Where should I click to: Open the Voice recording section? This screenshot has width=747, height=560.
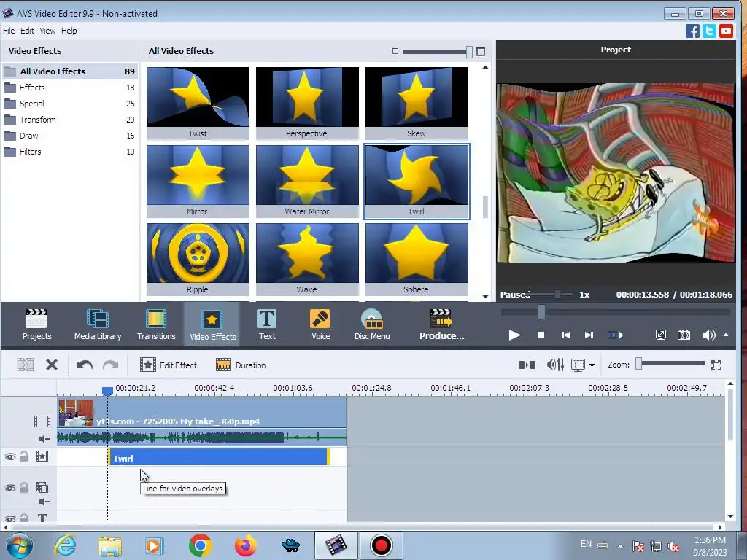[x=320, y=324]
